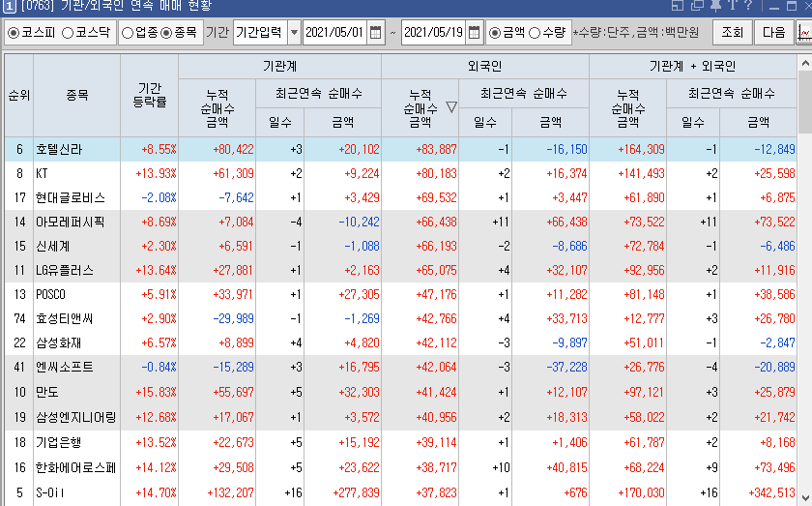Click the -2.08% value for 현대글로비스
The height and width of the screenshot is (506, 812).
click(159, 197)
